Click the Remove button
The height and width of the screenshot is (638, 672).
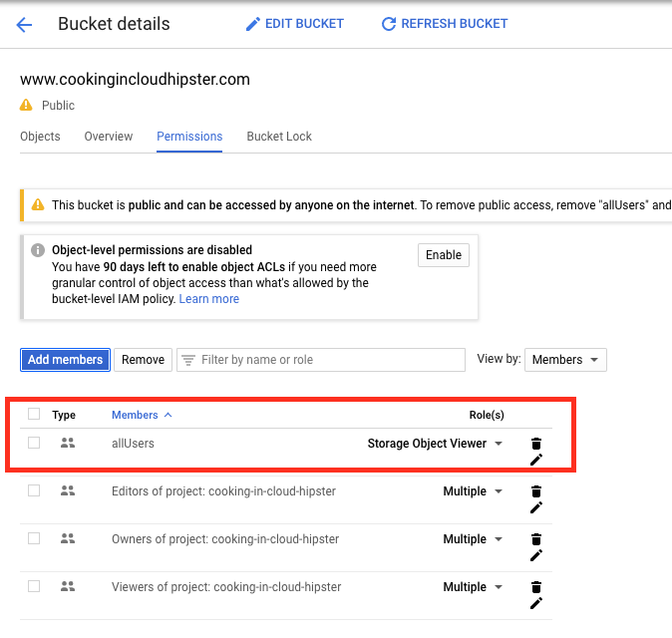(144, 360)
